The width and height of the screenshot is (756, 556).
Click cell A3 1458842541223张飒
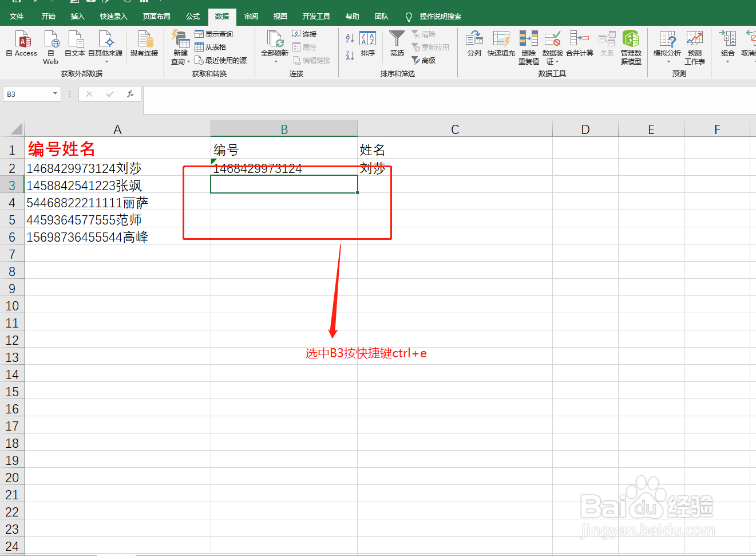(117, 185)
